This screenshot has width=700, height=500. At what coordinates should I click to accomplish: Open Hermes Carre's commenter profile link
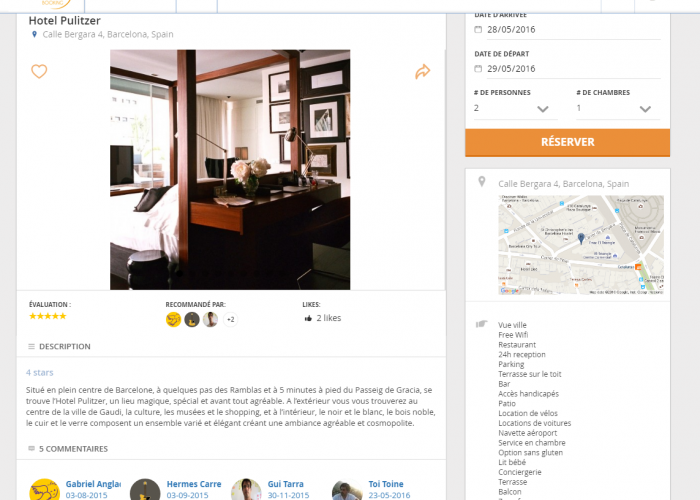pos(194,484)
